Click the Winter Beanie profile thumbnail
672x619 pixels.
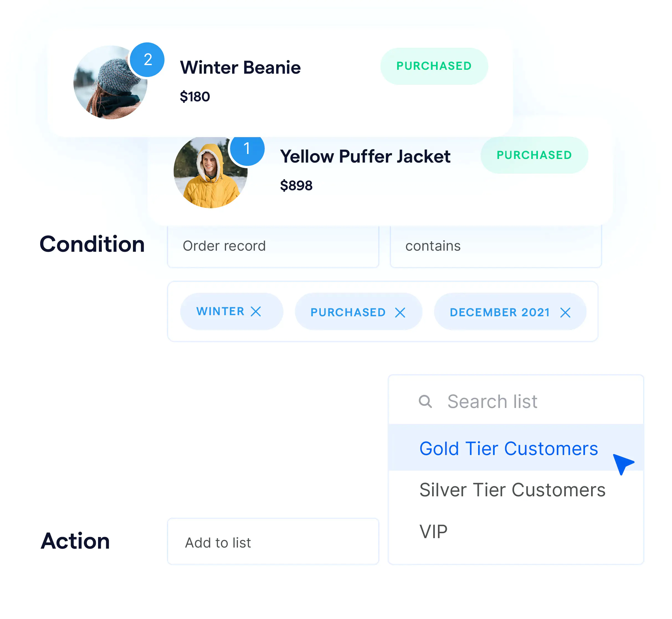pos(111,82)
